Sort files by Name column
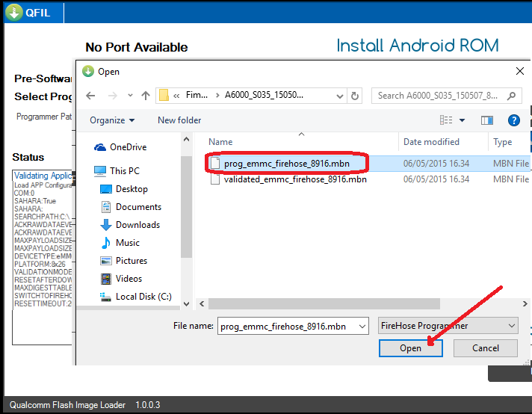Screen dimensions: 532x414 [220, 142]
